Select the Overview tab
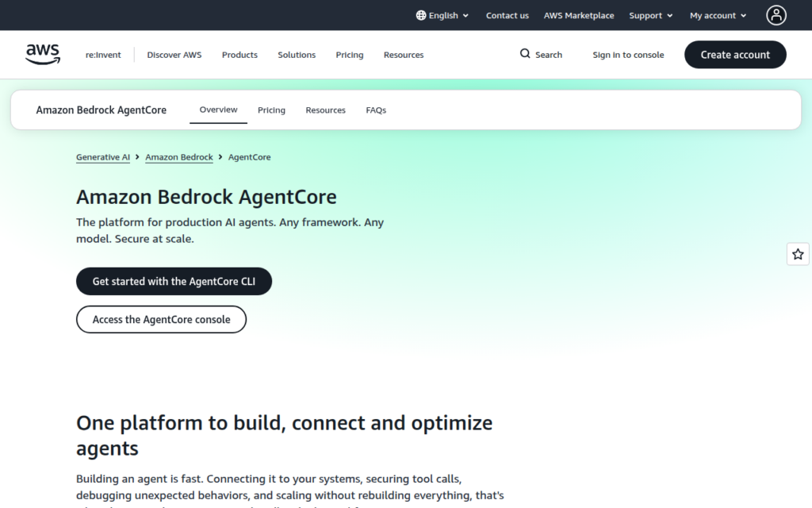 (x=218, y=110)
